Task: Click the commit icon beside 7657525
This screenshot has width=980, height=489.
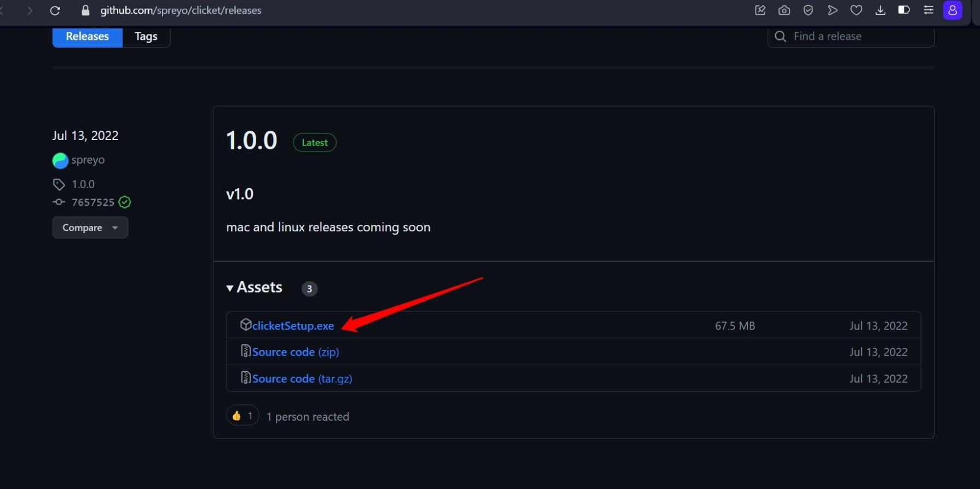Action: click(x=59, y=202)
